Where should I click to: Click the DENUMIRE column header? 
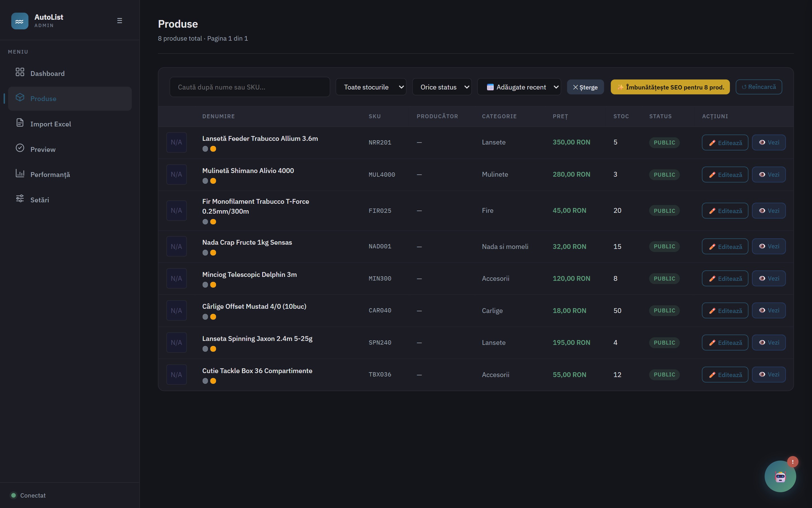[x=219, y=116]
